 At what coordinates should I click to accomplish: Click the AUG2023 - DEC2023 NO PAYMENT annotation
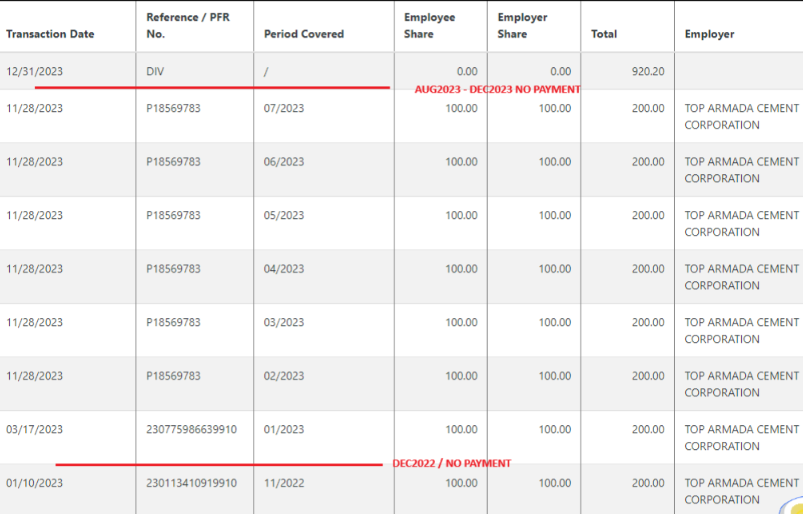497,89
